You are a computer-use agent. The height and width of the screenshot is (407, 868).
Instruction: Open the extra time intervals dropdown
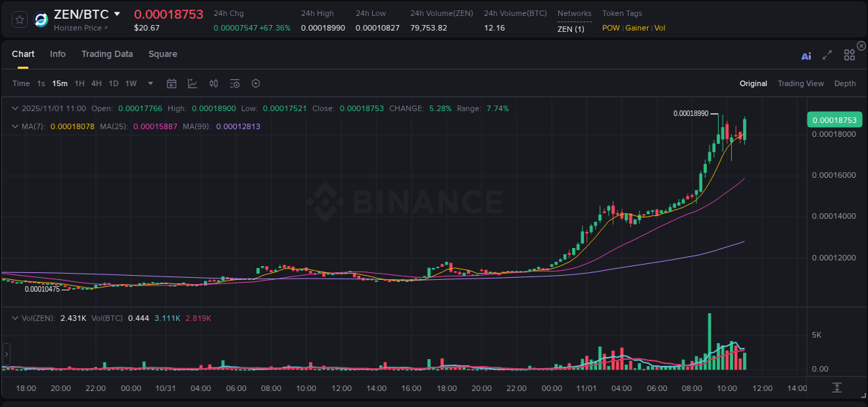click(x=149, y=83)
